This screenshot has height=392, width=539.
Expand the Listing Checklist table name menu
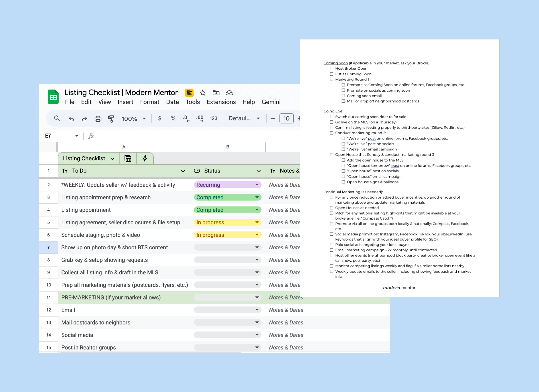pos(112,159)
